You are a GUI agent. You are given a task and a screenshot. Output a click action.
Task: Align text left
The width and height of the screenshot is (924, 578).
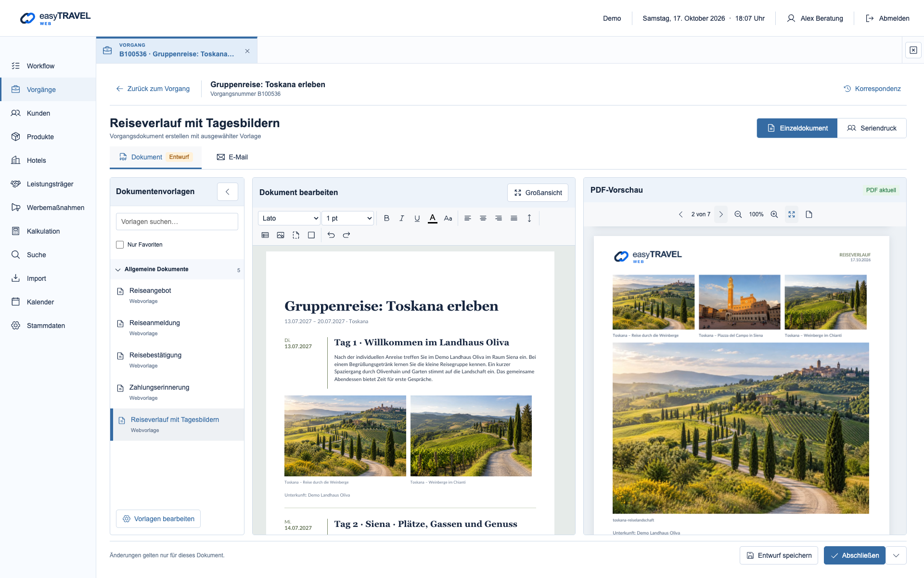coord(468,218)
